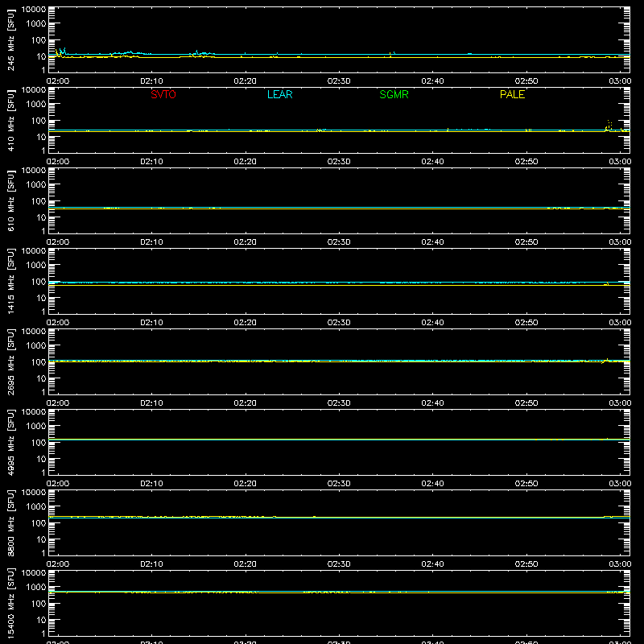
Task: Select the 15400 MHz [SFU] axis title
Action: click(11, 603)
